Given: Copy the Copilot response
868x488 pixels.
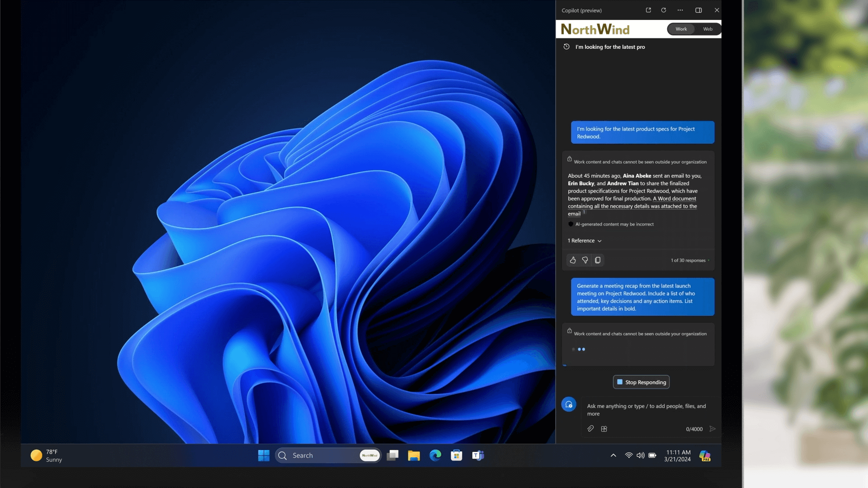Looking at the screenshot, I should pyautogui.click(x=598, y=260).
